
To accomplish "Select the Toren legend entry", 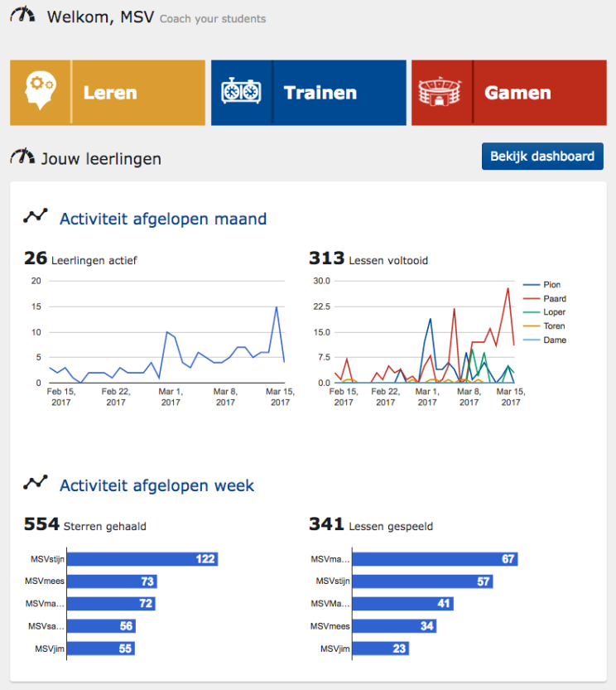I will point(544,326).
